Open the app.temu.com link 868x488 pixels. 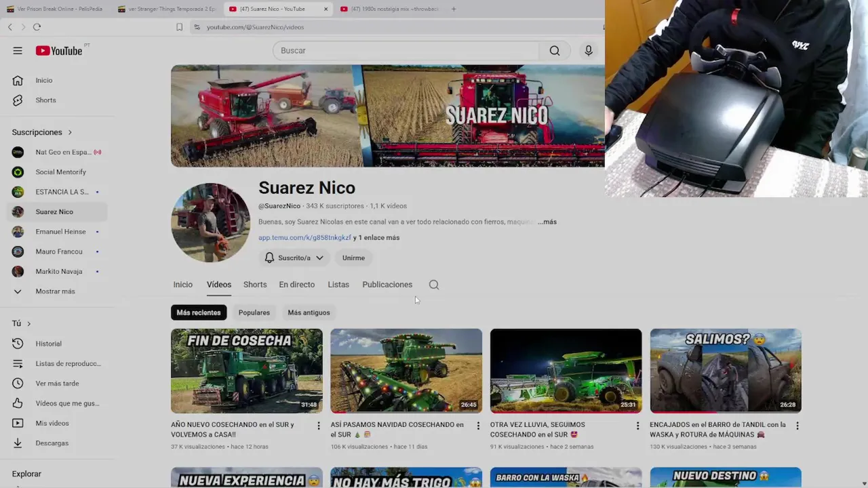(x=304, y=238)
